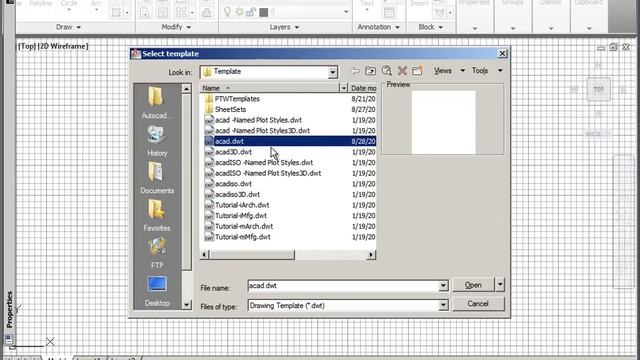Open the History place in sidebar
This screenshot has width=640, height=360.
tap(157, 141)
